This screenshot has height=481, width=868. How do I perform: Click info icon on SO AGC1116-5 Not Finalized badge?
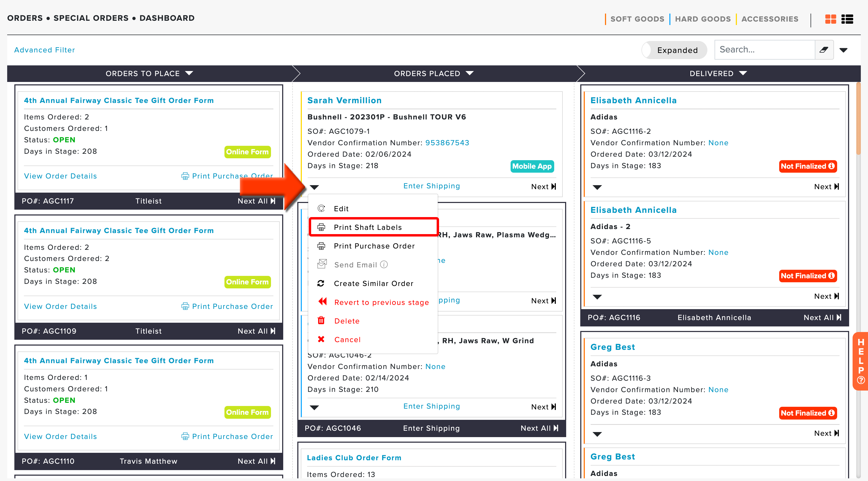click(831, 276)
